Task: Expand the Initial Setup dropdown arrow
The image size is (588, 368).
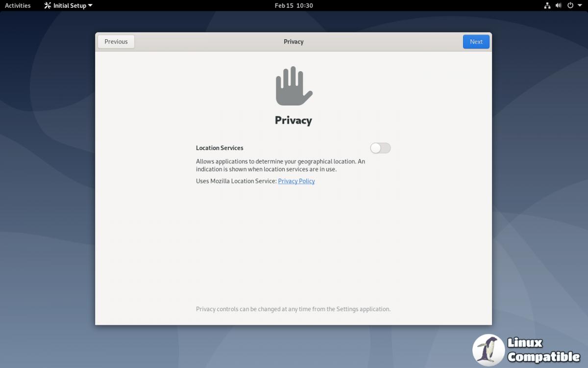Action: [x=90, y=5]
